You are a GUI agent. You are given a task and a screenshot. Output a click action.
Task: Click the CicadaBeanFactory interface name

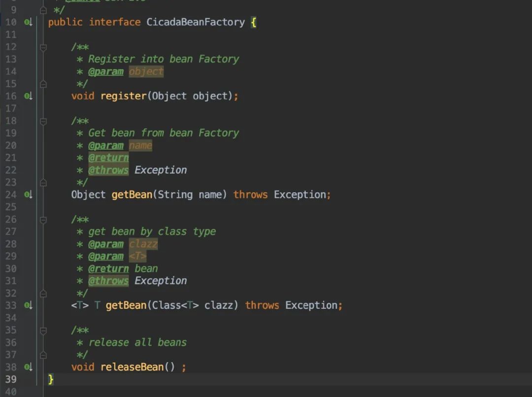(196, 22)
